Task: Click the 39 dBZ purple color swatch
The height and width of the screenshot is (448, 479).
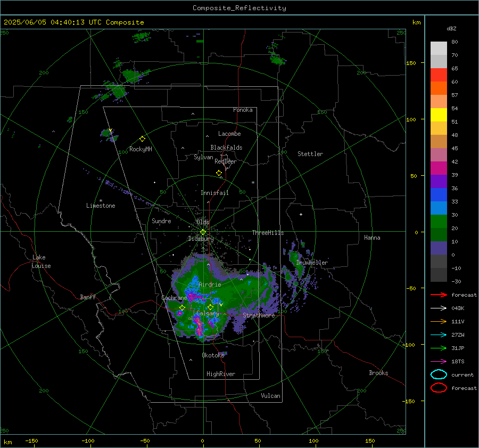Action: 439,181
